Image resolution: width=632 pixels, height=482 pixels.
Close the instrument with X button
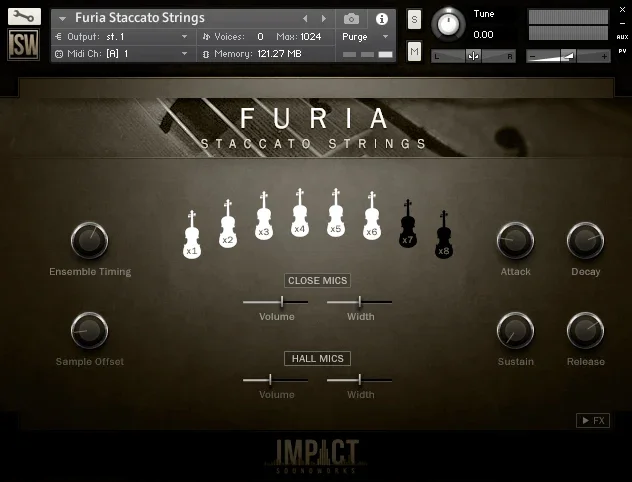(622, 10)
